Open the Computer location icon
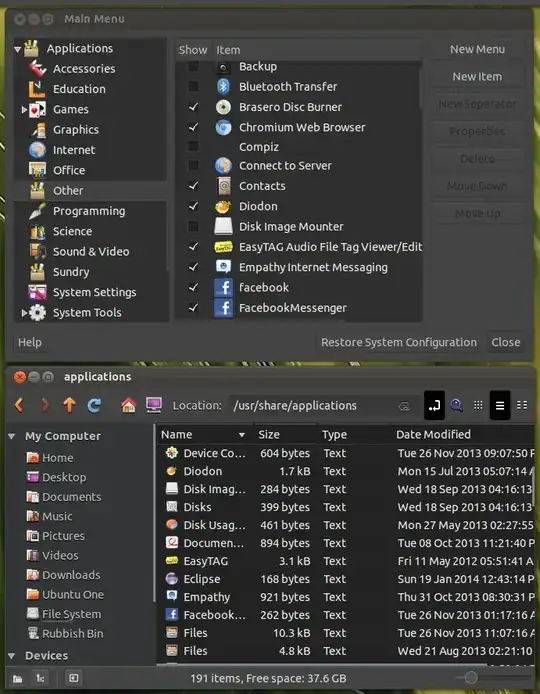This screenshot has width=540, height=694. pyautogui.click(x=154, y=405)
